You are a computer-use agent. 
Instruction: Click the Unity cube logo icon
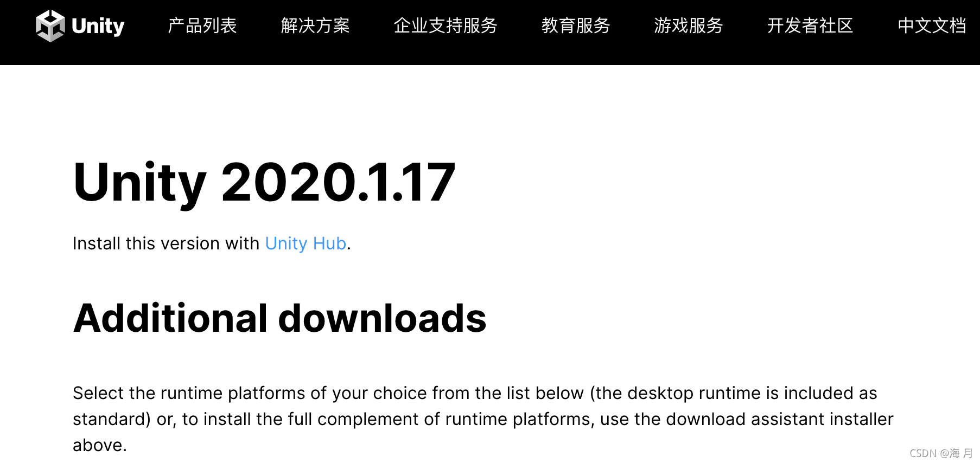pyautogui.click(x=50, y=25)
